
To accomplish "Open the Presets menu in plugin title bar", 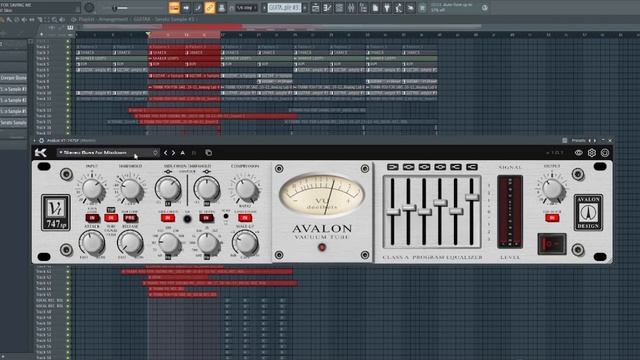I will pos(578,140).
